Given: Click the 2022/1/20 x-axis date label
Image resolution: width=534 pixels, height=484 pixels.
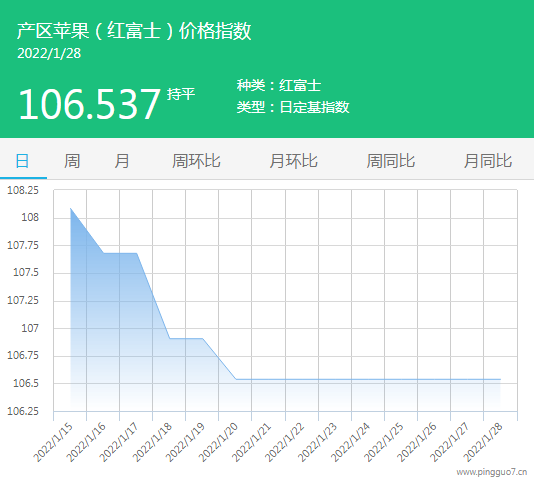Looking at the screenshot, I should [x=218, y=442].
